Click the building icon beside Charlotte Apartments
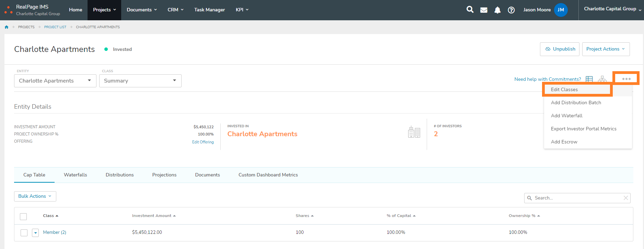The image size is (644, 249). pyautogui.click(x=414, y=132)
